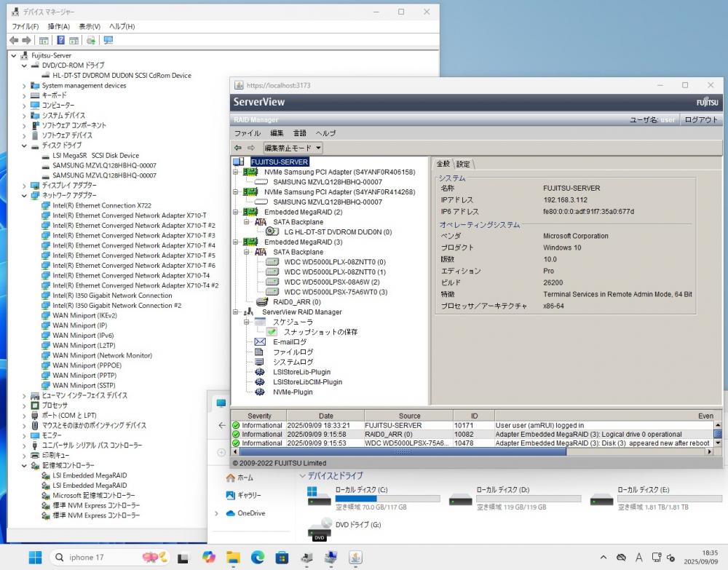Click the RAID0_ARR (0) logical drive icon

click(x=261, y=301)
